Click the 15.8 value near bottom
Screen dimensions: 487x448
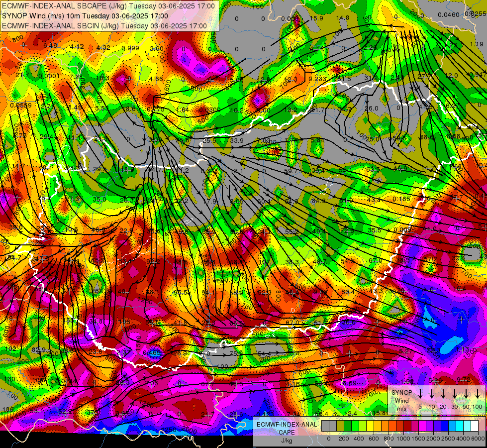coord(379,413)
